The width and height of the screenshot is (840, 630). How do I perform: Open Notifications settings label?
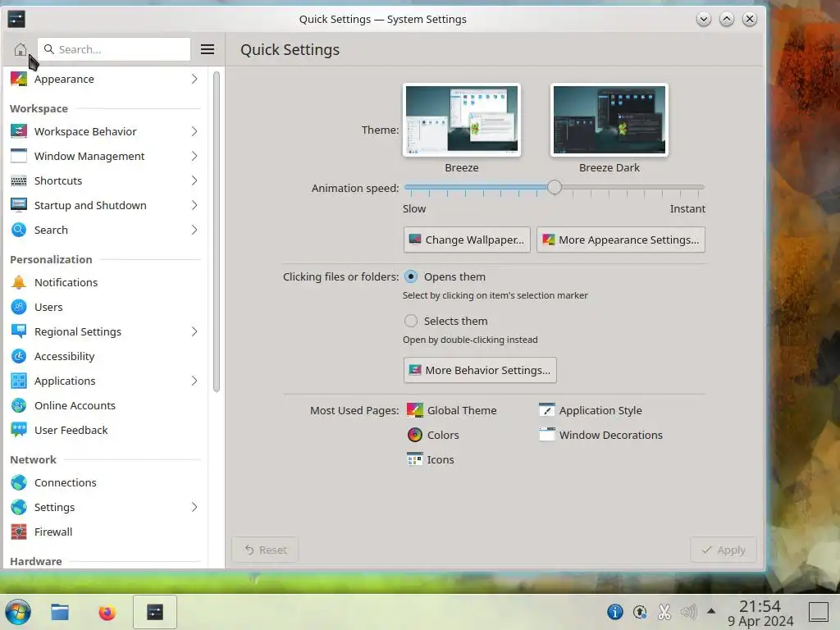(x=66, y=282)
